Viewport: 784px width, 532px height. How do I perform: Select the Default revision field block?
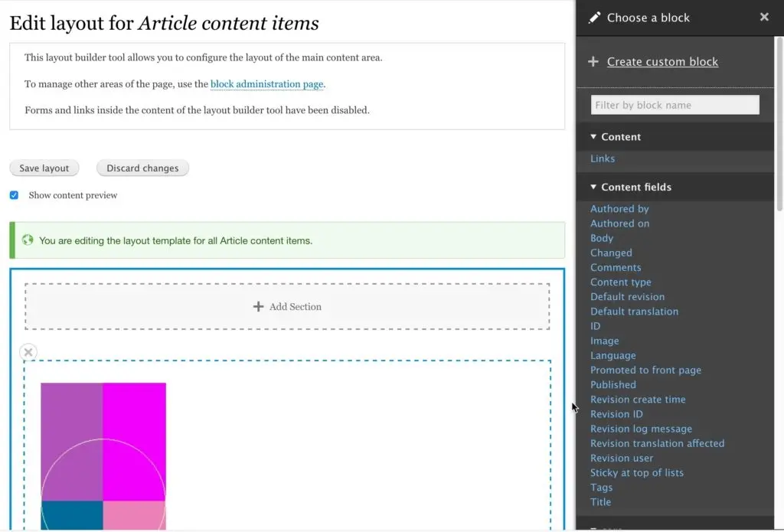[628, 296]
